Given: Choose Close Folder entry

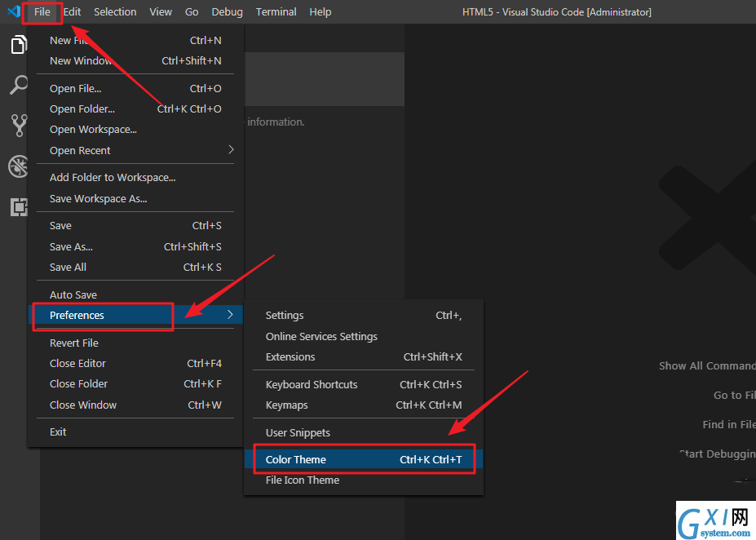Looking at the screenshot, I should coord(135,383).
